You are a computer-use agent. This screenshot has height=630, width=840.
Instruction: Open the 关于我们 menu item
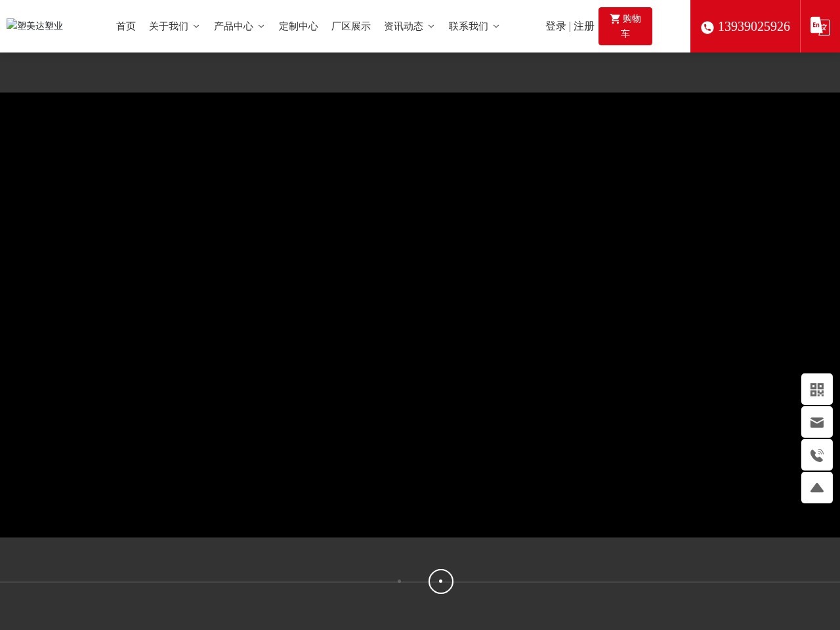pos(169,26)
